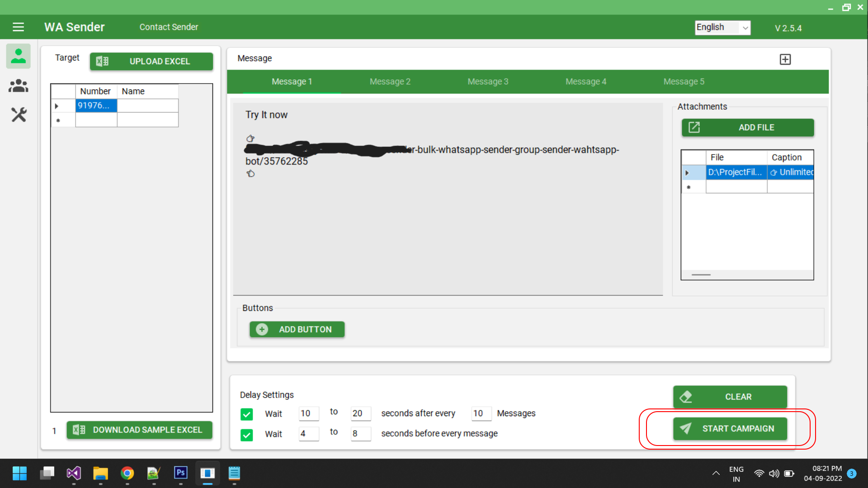This screenshot has width=868, height=488.
Task: Show hidden system tray icons chevron
Action: coord(716,473)
